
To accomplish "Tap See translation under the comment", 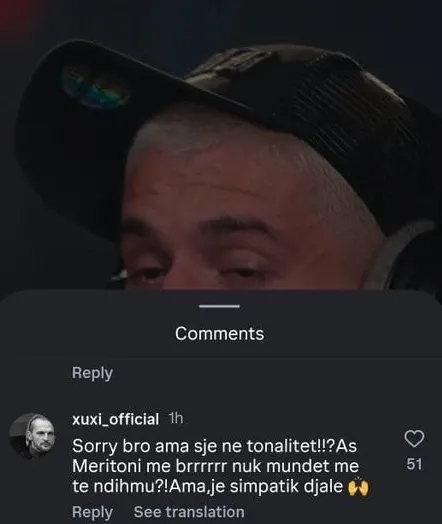I will 189,512.
